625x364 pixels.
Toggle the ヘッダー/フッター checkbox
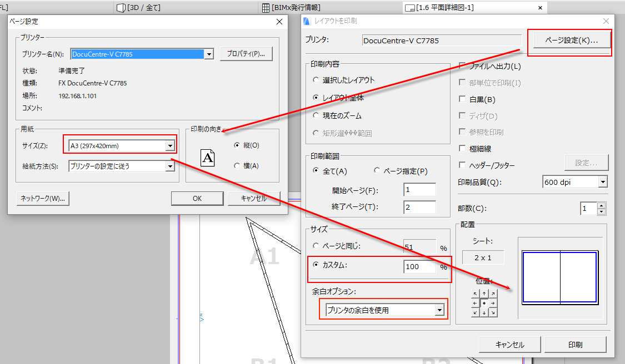click(x=462, y=165)
